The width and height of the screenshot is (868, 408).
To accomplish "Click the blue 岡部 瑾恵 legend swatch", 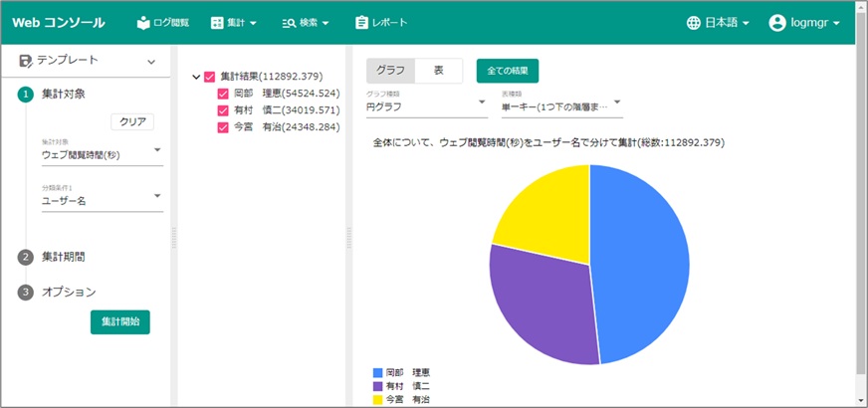I will pyautogui.click(x=378, y=372).
